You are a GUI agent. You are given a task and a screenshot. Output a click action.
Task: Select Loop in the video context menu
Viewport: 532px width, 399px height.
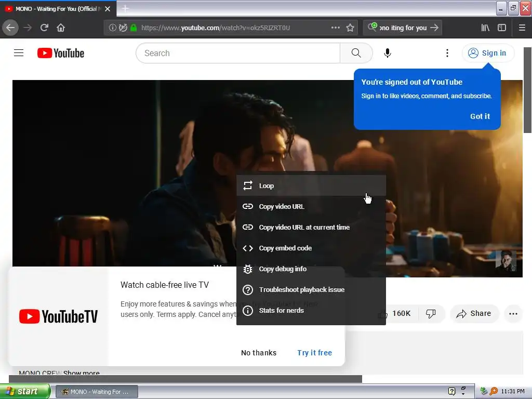coord(311,185)
